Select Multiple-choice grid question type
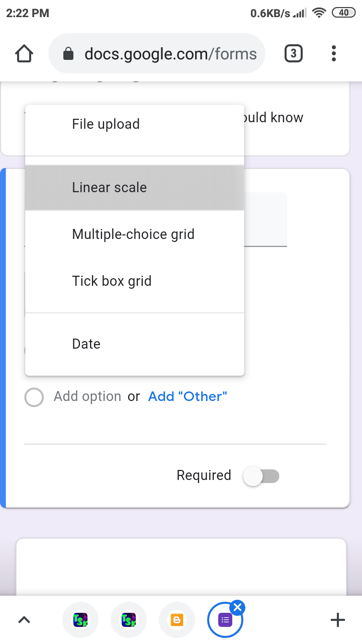362x644 pixels. [133, 234]
